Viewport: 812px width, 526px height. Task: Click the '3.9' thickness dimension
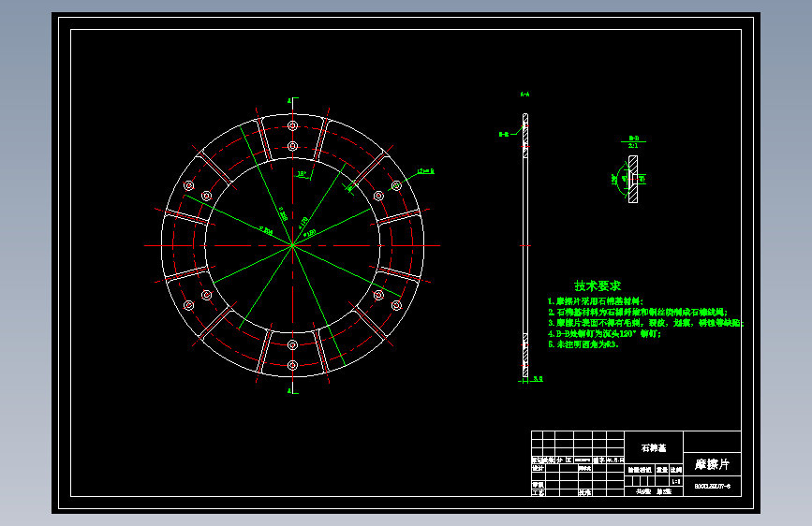(538, 379)
